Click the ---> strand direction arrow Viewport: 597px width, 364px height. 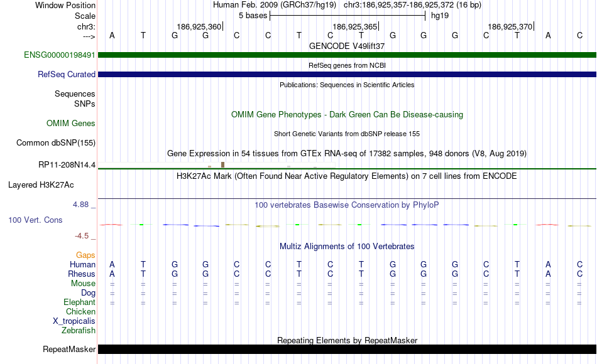(89, 36)
